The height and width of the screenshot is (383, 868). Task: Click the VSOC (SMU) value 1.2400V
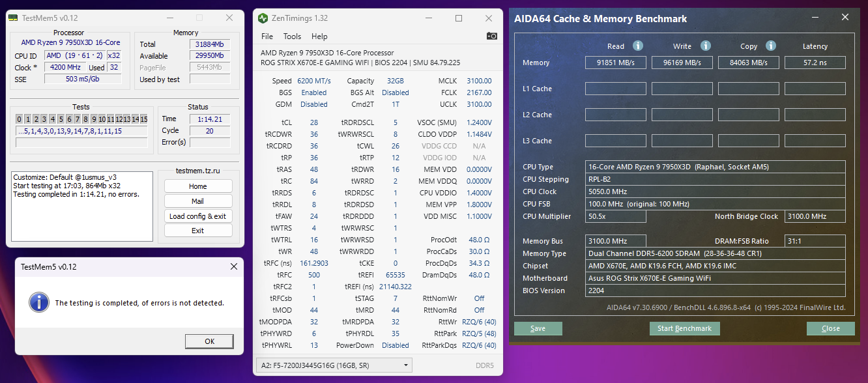point(479,122)
